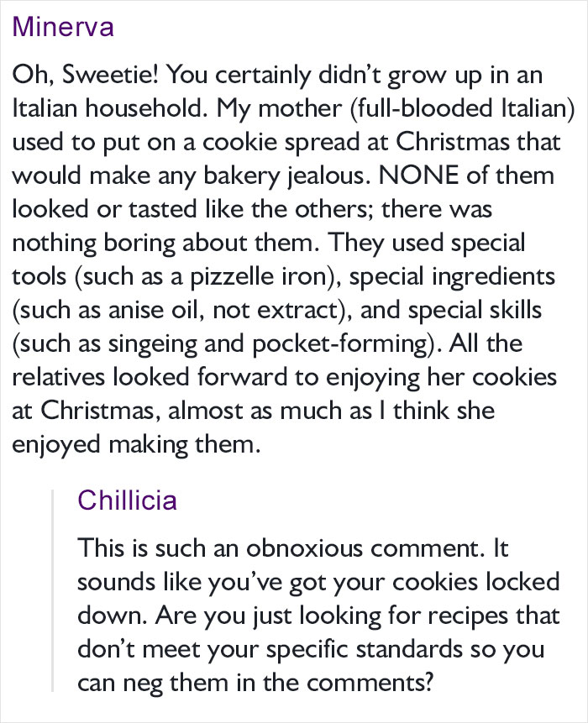Click "specific standards" in Chillicia's reply
The height and width of the screenshot is (723, 588).
364,650
